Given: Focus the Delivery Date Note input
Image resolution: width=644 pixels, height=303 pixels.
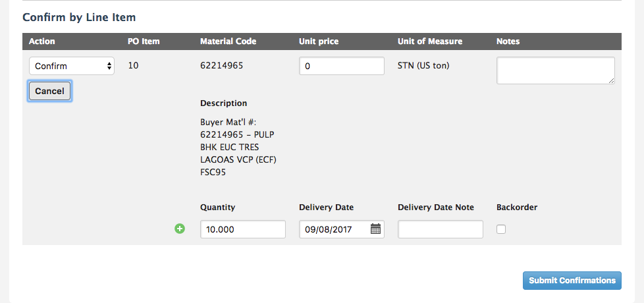Looking at the screenshot, I should 441,229.
